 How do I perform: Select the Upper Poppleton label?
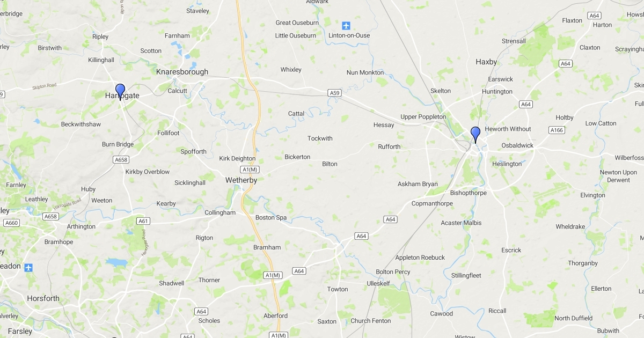[x=423, y=117]
